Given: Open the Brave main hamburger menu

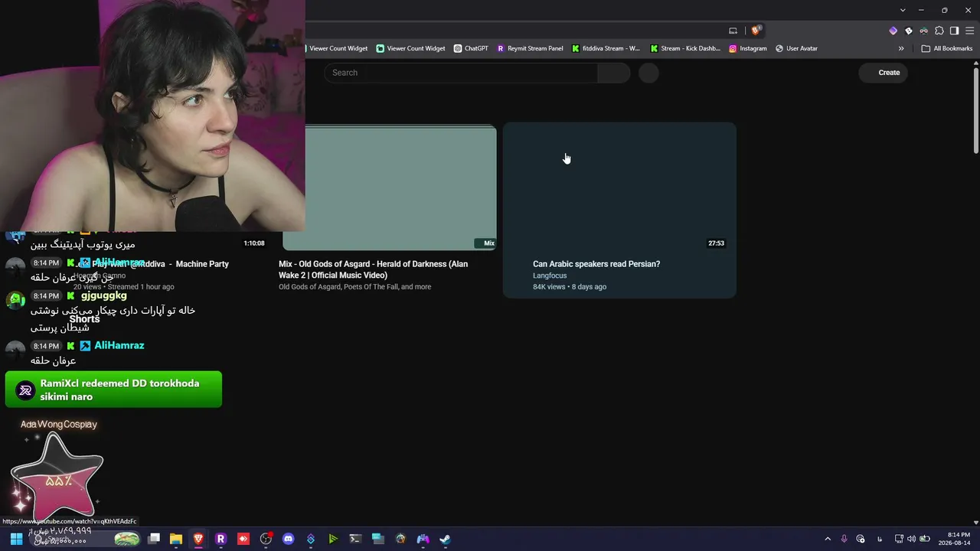Looking at the screenshot, I should pyautogui.click(x=970, y=31).
